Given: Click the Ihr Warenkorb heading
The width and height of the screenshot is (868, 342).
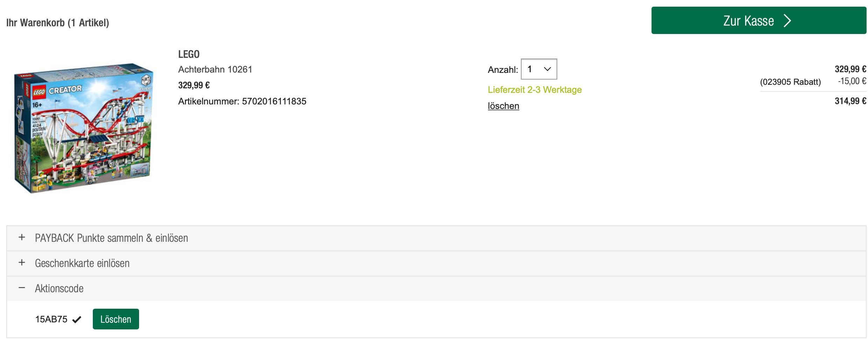Looking at the screenshot, I should point(58,23).
